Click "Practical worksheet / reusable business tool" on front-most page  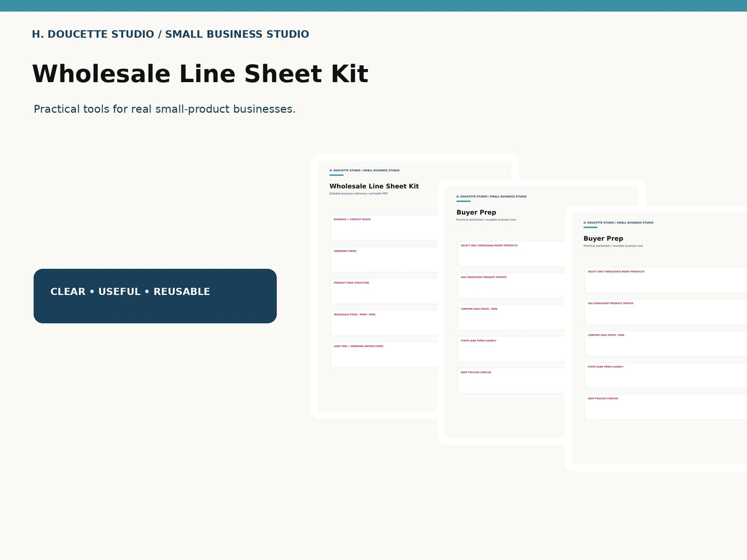(x=613, y=246)
